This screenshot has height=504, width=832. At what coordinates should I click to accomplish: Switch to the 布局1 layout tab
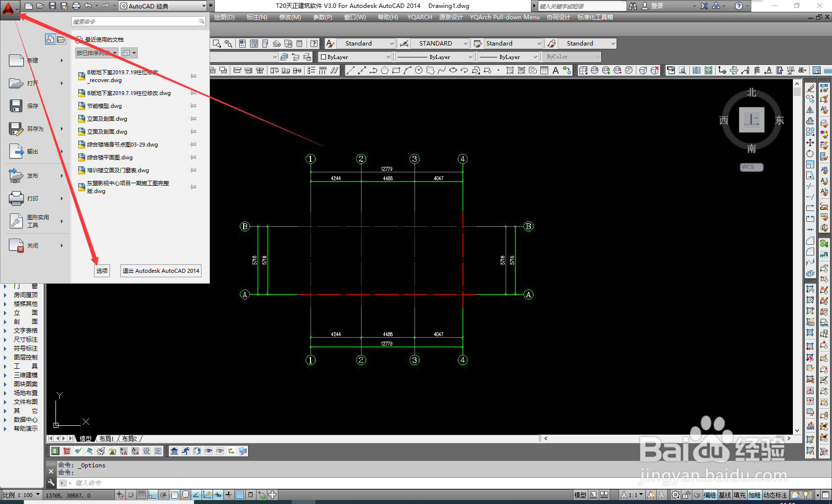tap(106, 439)
